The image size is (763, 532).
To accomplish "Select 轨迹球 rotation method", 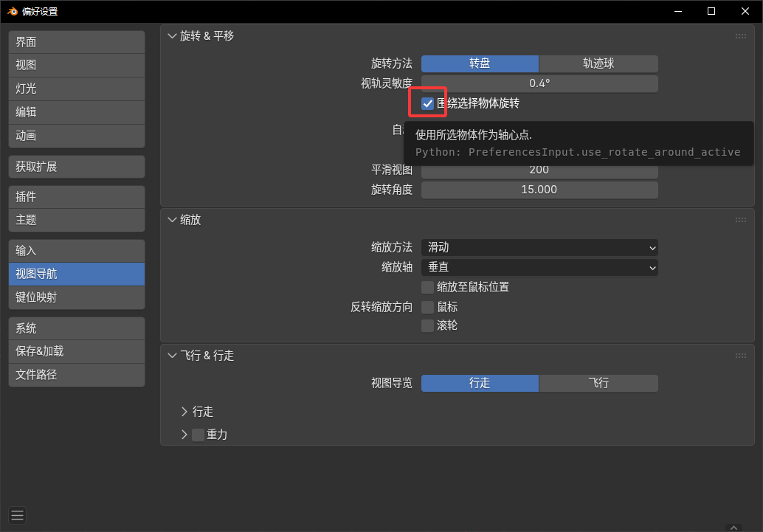I will point(598,63).
